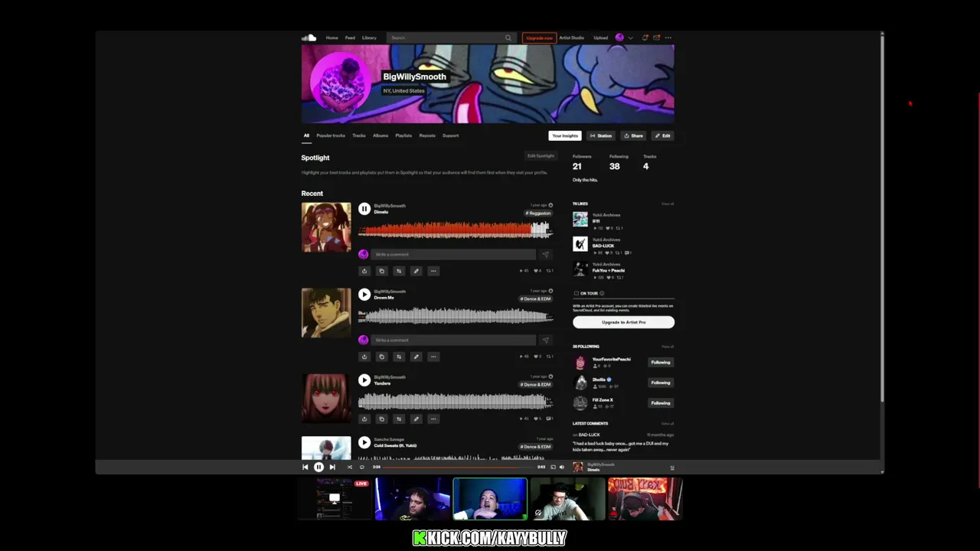Viewport: 980px width, 551px height.
Task: Skip to next track in player bar
Action: pyautogui.click(x=332, y=467)
